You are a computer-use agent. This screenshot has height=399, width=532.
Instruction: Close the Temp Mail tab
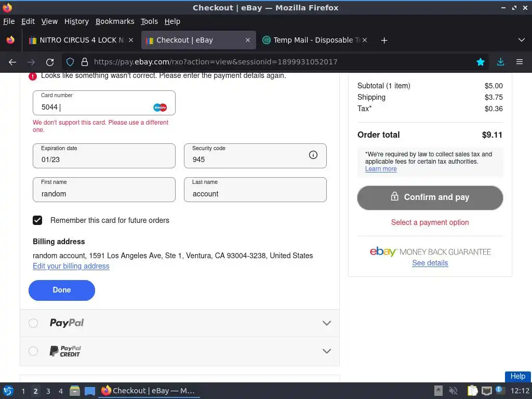[x=364, y=40]
